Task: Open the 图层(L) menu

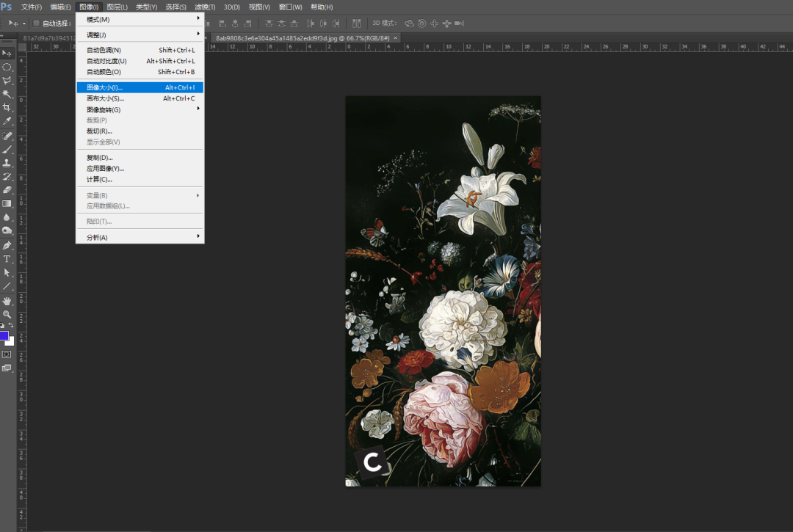Action: point(117,7)
